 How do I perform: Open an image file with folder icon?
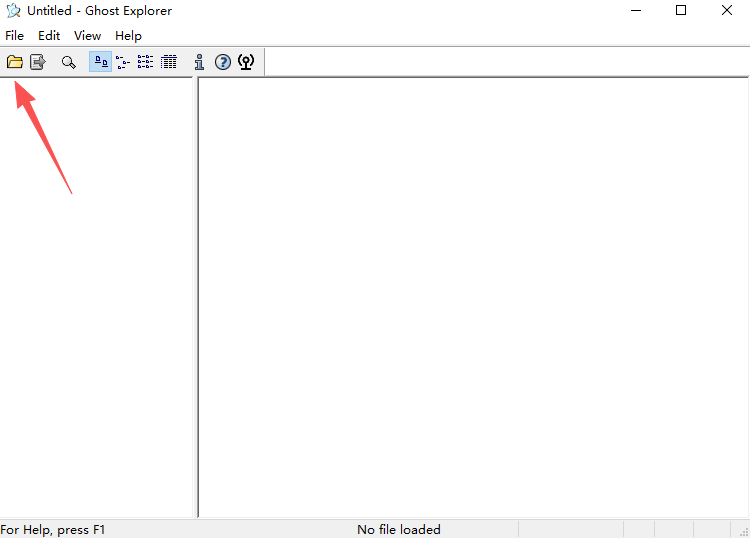(x=15, y=62)
